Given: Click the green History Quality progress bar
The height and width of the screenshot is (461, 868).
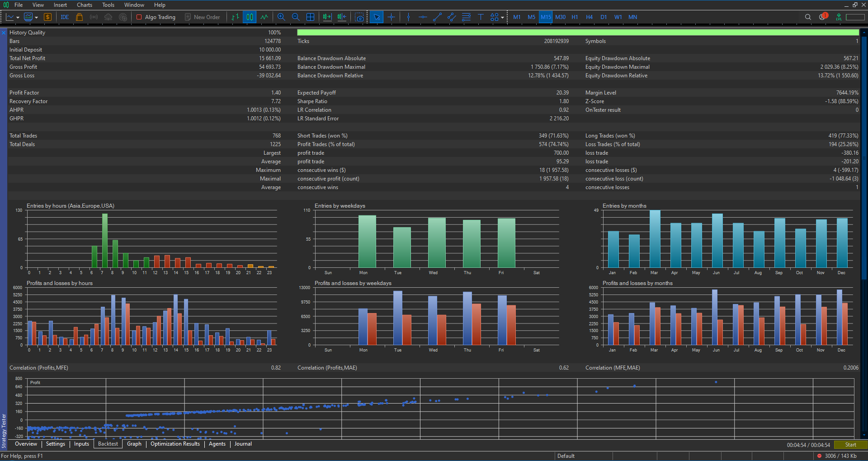Looking at the screenshot, I should tap(576, 32).
